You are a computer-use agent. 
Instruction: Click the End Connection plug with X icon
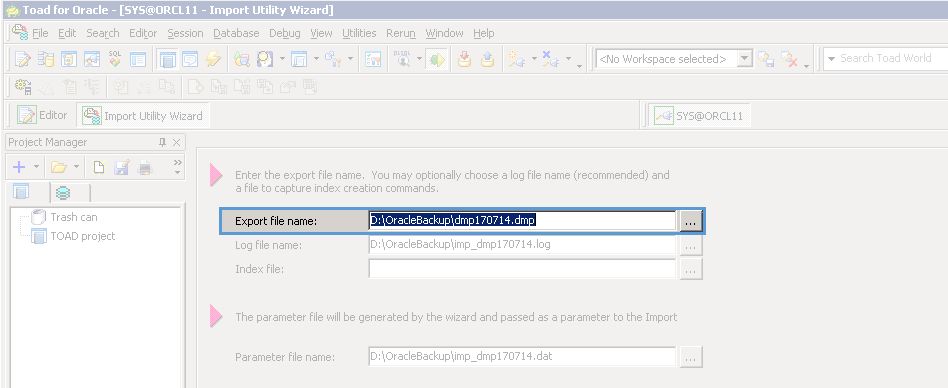[550, 59]
